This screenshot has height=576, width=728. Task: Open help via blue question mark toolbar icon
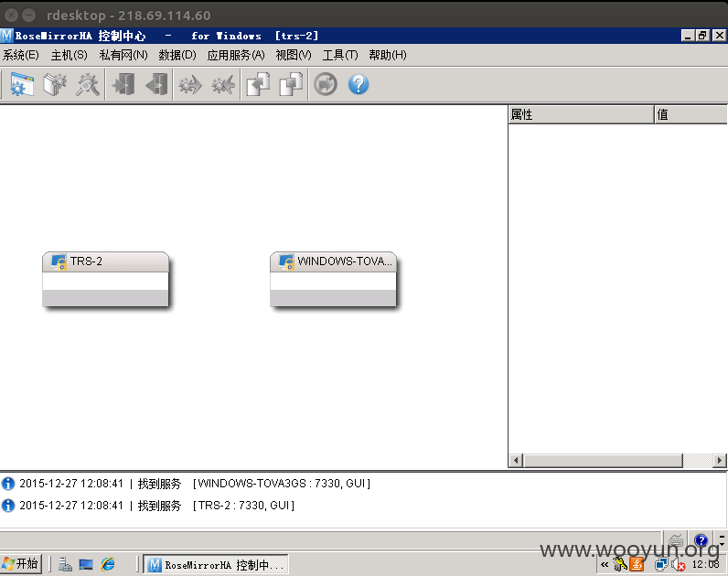[359, 84]
